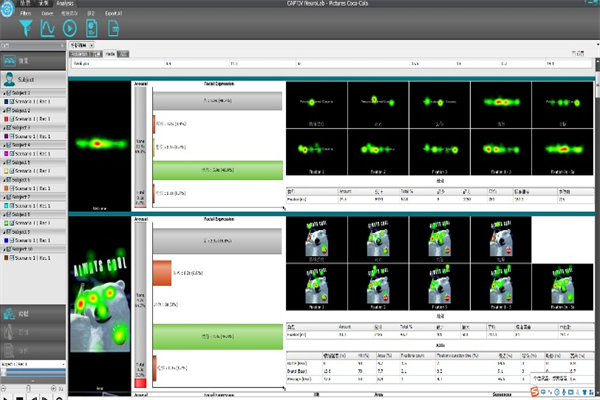Click the timeline stop button

point(20,398)
